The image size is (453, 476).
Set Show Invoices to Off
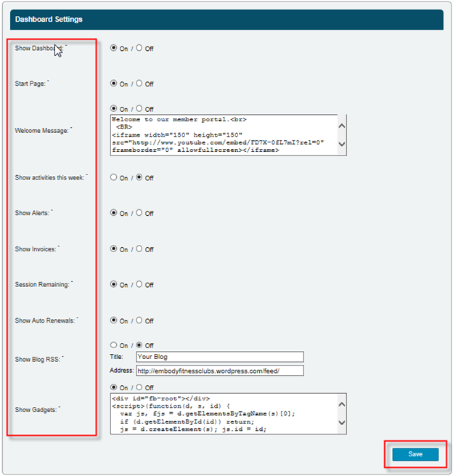[x=139, y=249]
